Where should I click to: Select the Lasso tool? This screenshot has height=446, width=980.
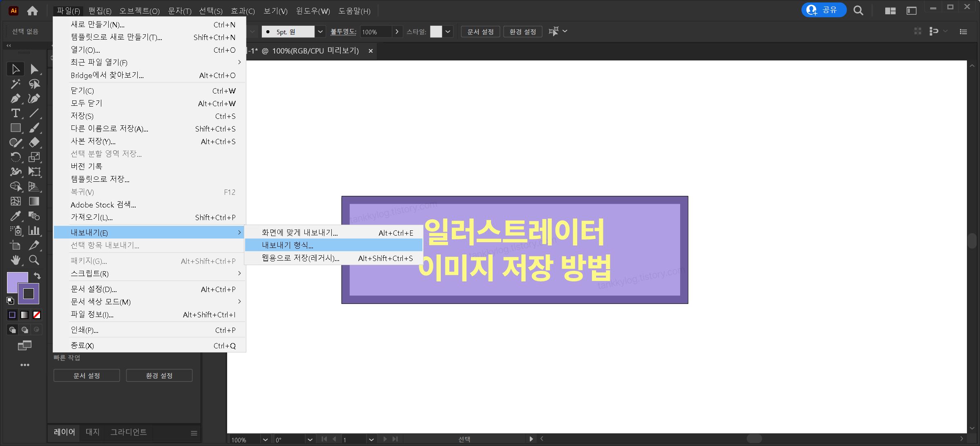pyautogui.click(x=34, y=84)
